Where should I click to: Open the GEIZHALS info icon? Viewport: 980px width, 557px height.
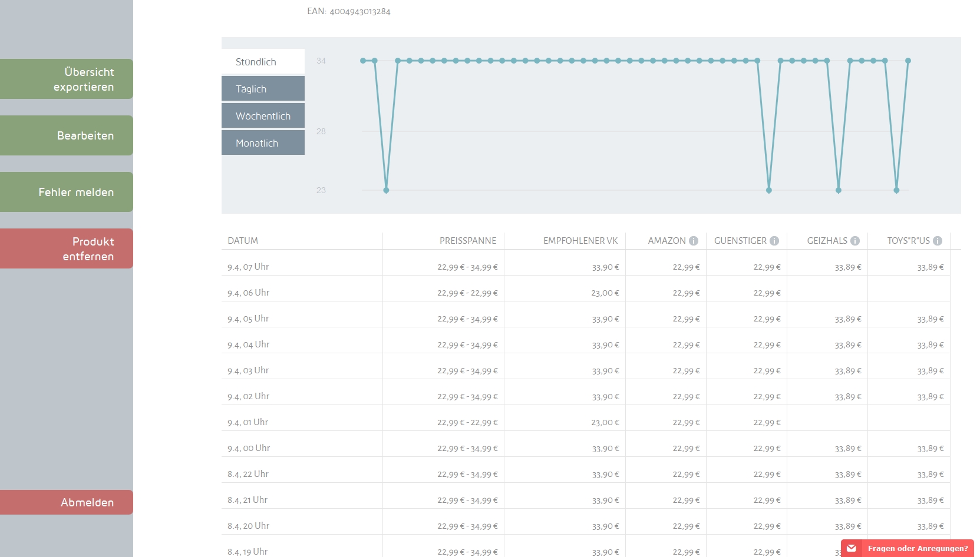[x=855, y=241]
